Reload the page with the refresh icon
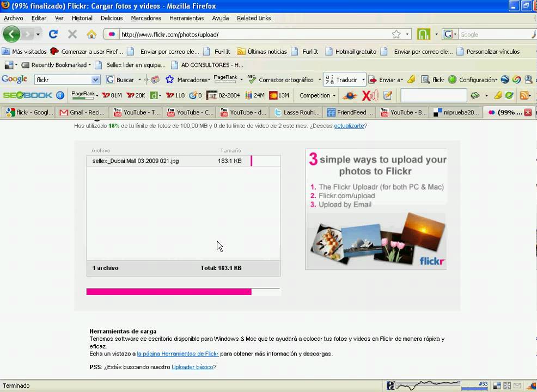This screenshot has height=392, width=537. tap(53, 34)
